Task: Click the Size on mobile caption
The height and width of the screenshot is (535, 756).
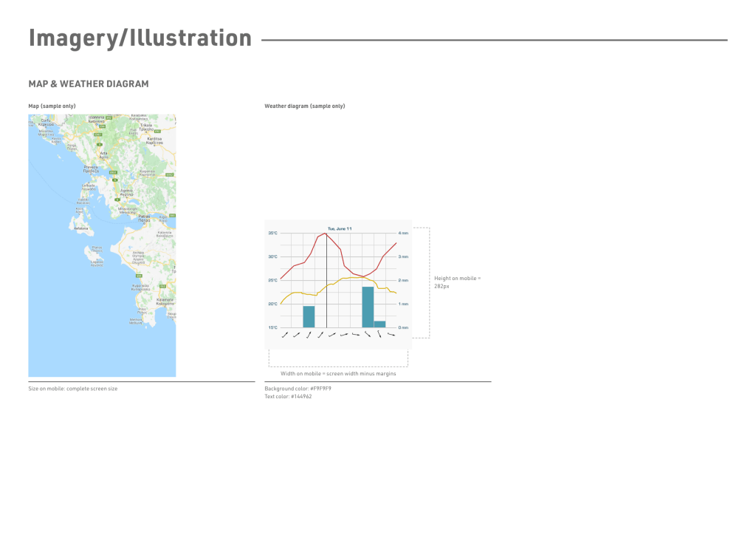Action: (x=72, y=389)
